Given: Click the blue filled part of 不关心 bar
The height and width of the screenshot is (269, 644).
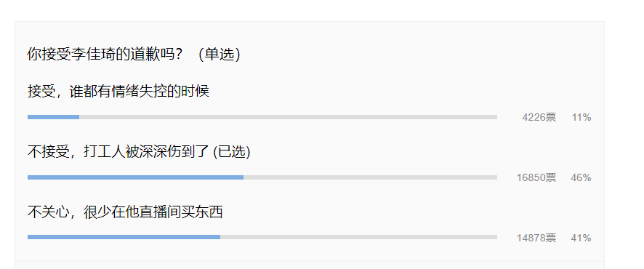Looking at the screenshot, I should (124, 237).
